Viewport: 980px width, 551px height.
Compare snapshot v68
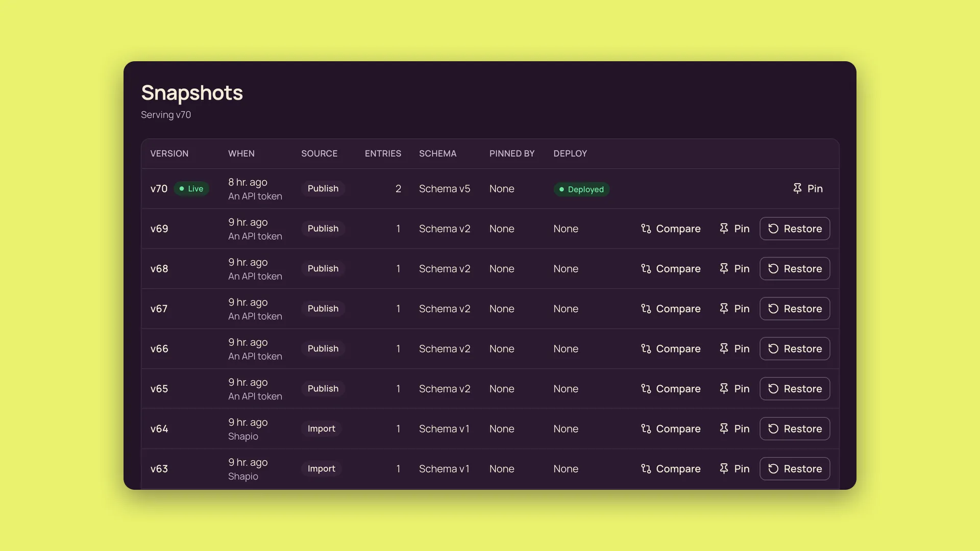(x=671, y=269)
